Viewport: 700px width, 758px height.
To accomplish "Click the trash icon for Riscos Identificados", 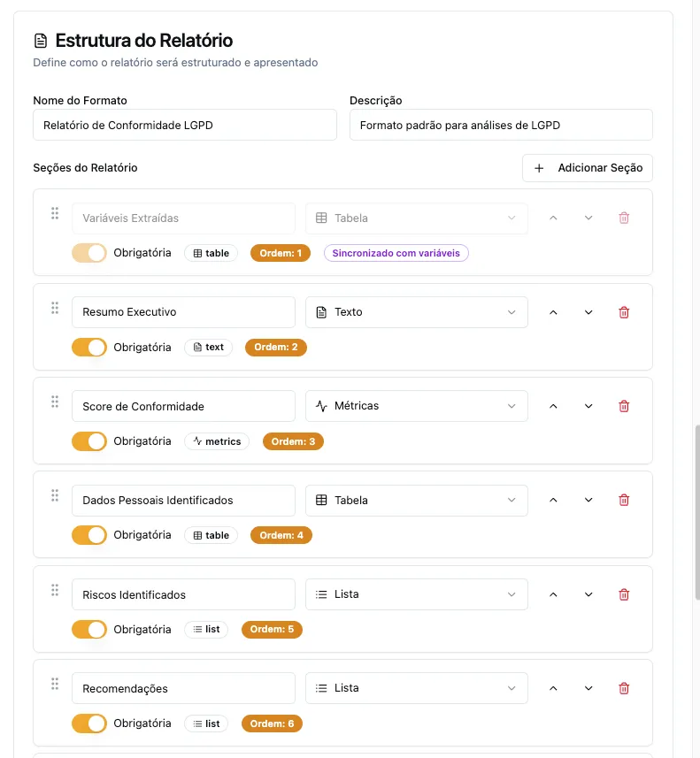I will coord(624,593).
